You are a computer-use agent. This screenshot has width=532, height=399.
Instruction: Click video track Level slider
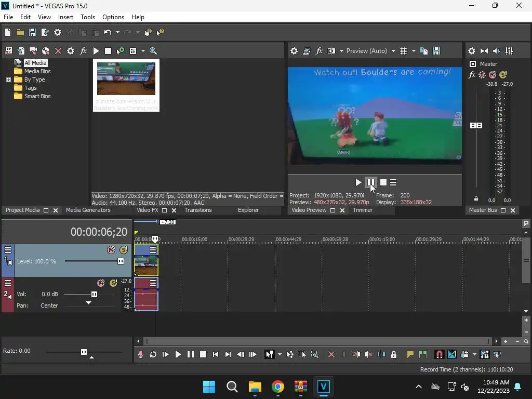tap(121, 261)
